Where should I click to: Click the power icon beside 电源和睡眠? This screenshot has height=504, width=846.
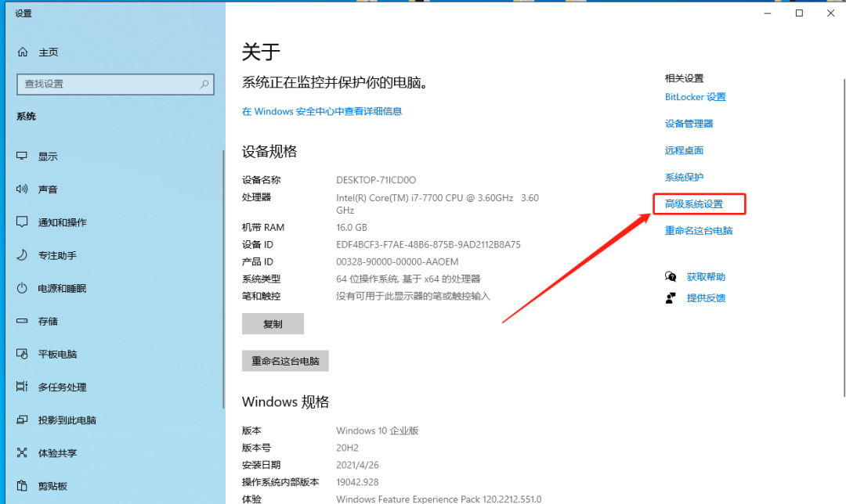click(22, 288)
